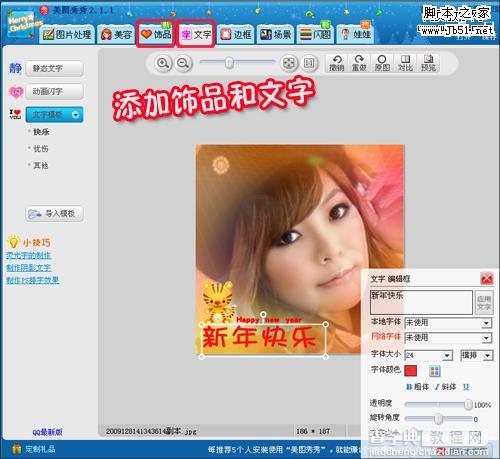This screenshot has width=500, height=459.
Task: Click the tiger sticker on the photo
Action: [218, 302]
